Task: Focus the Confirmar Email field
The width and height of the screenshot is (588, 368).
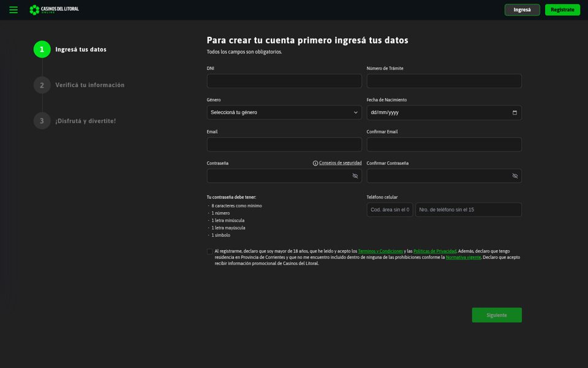Action: [444, 145]
